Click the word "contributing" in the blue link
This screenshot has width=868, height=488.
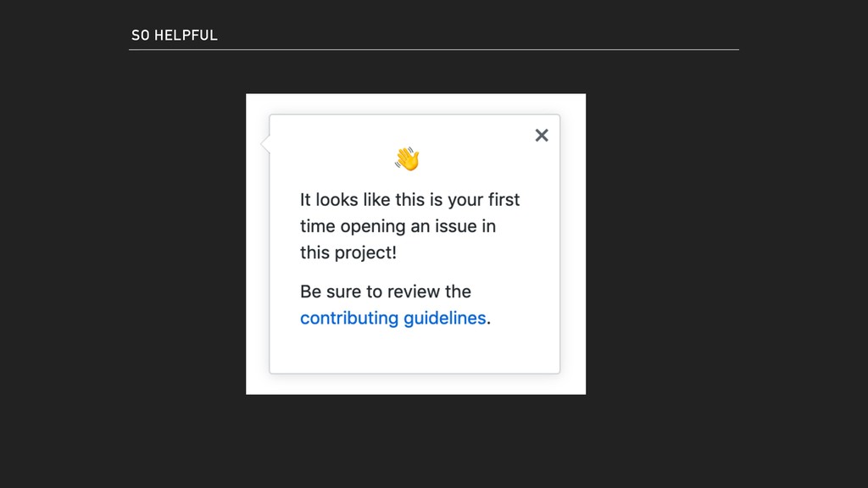coord(349,319)
